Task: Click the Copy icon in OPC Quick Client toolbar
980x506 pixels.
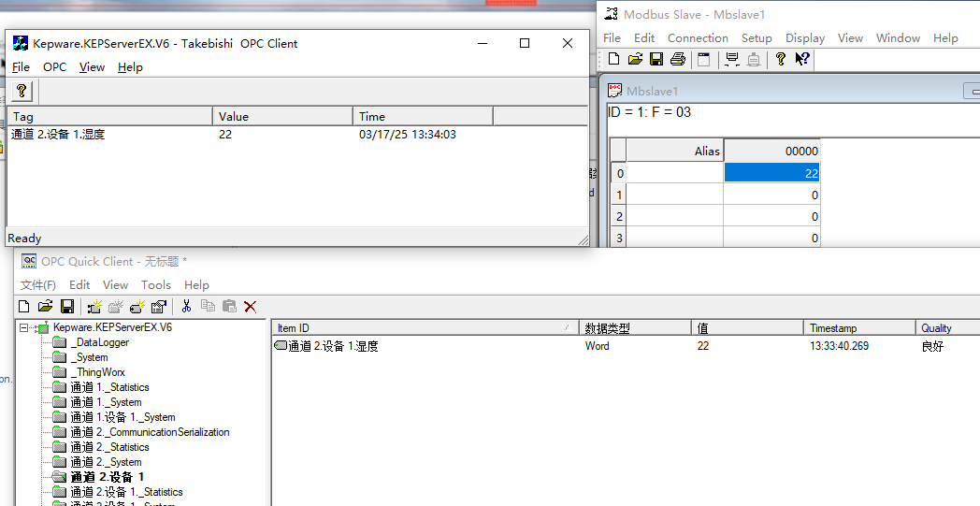Action: point(208,306)
